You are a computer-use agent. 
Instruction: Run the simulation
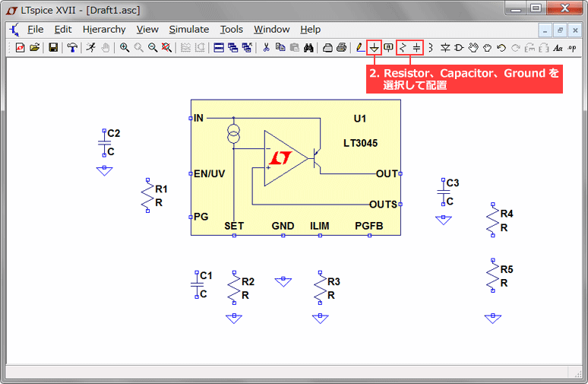click(90, 48)
